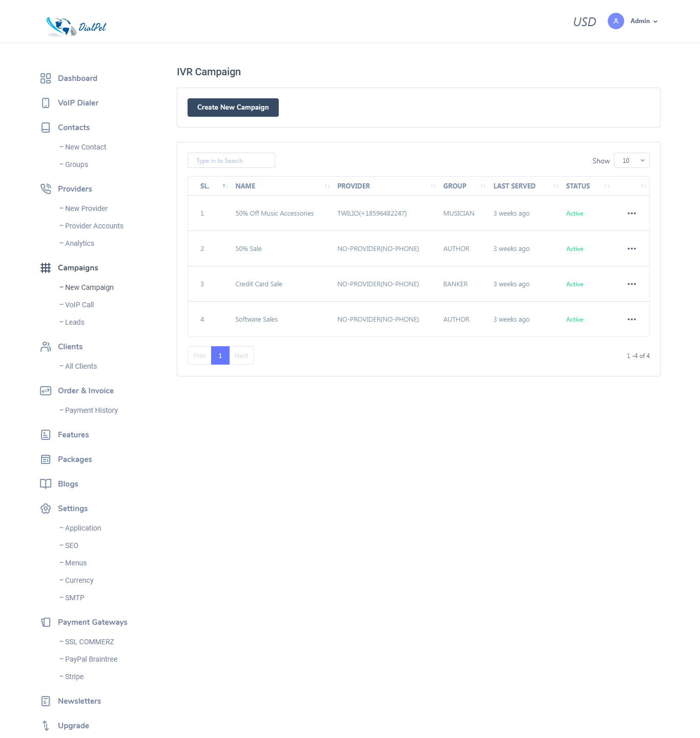
Task: Select Provider Accounts in sidebar
Action: (x=94, y=226)
